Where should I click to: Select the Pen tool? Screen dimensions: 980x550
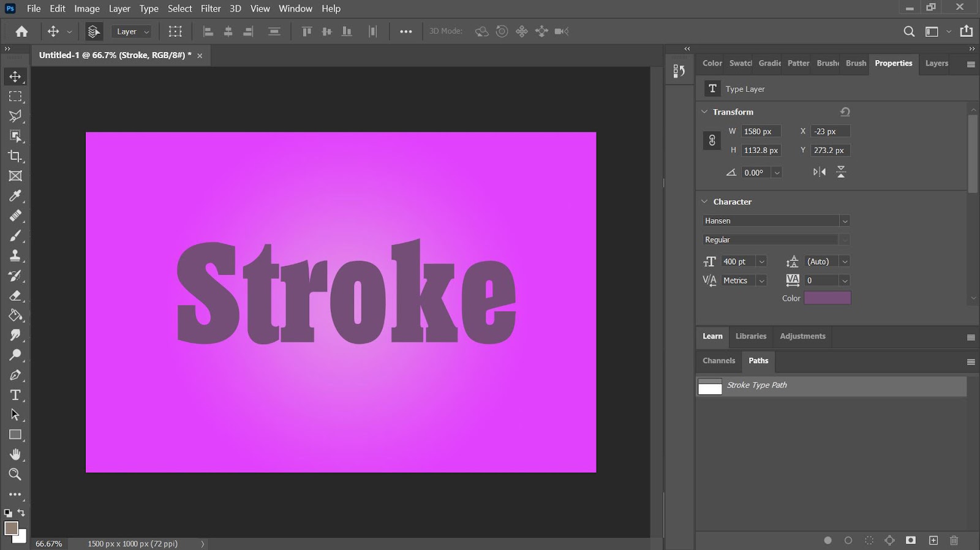coord(15,375)
